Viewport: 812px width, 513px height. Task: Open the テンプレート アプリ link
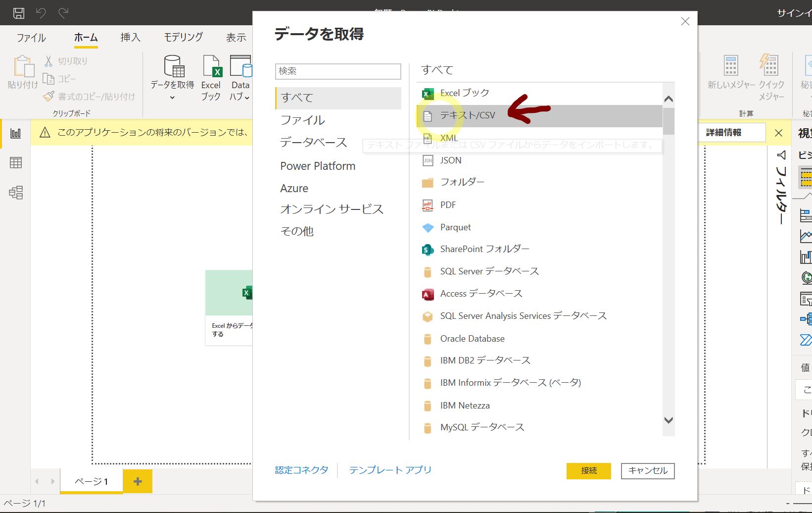[390, 470]
